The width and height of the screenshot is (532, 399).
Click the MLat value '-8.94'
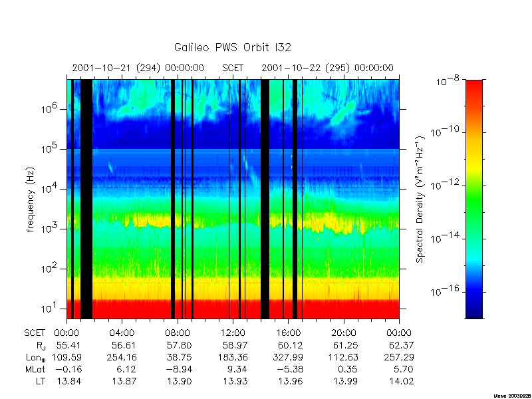pos(178,369)
